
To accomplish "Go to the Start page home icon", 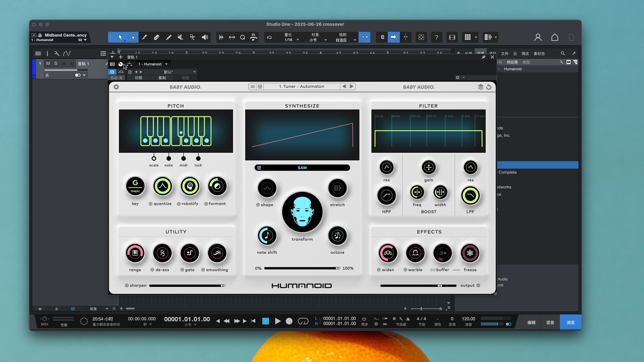I will (555, 37).
